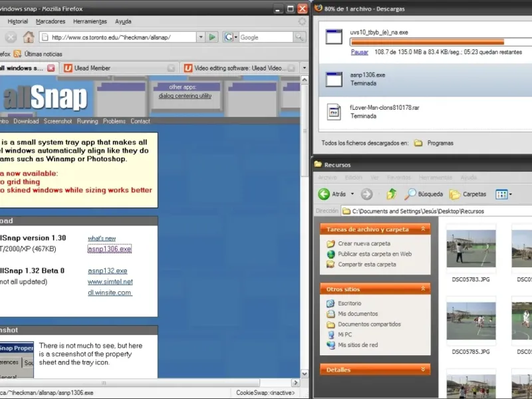Collapse Tareas de archivo y carpeta panel
Viewport: 532px width, 399px height.
click(x=423, y=229)
